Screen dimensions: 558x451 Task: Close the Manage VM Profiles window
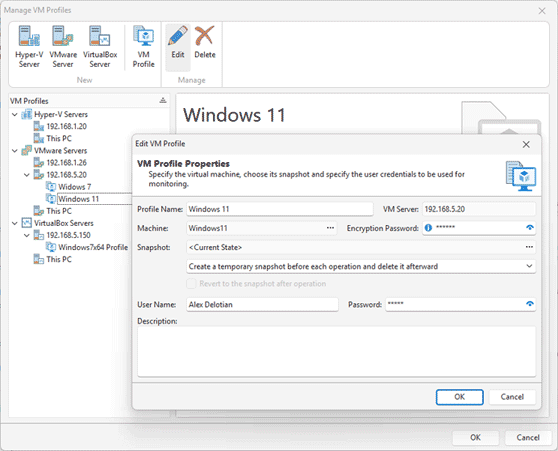(x=542, y=11)
